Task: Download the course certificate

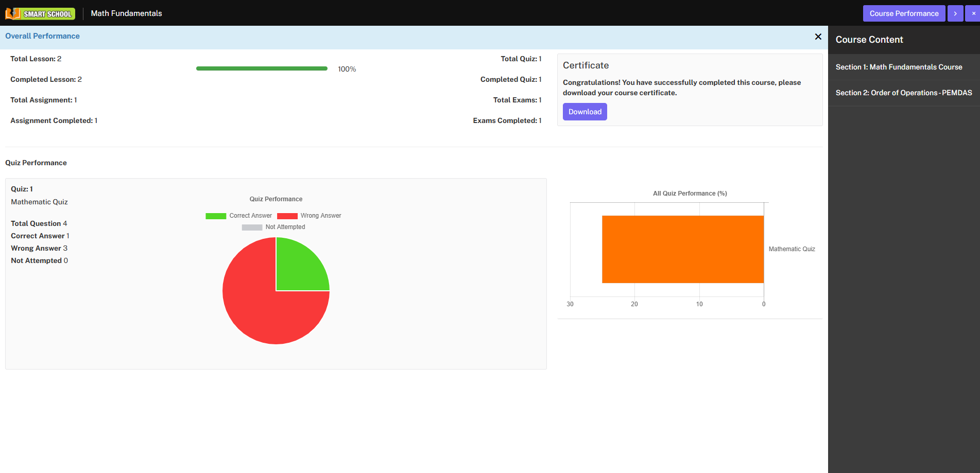Action: pyautogui.click(x=584, y=112)
